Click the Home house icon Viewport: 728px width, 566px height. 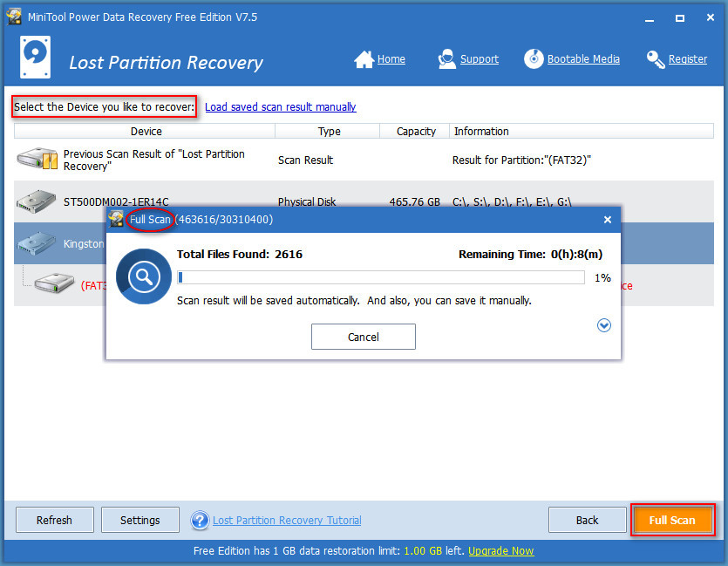tap(364, 59)
